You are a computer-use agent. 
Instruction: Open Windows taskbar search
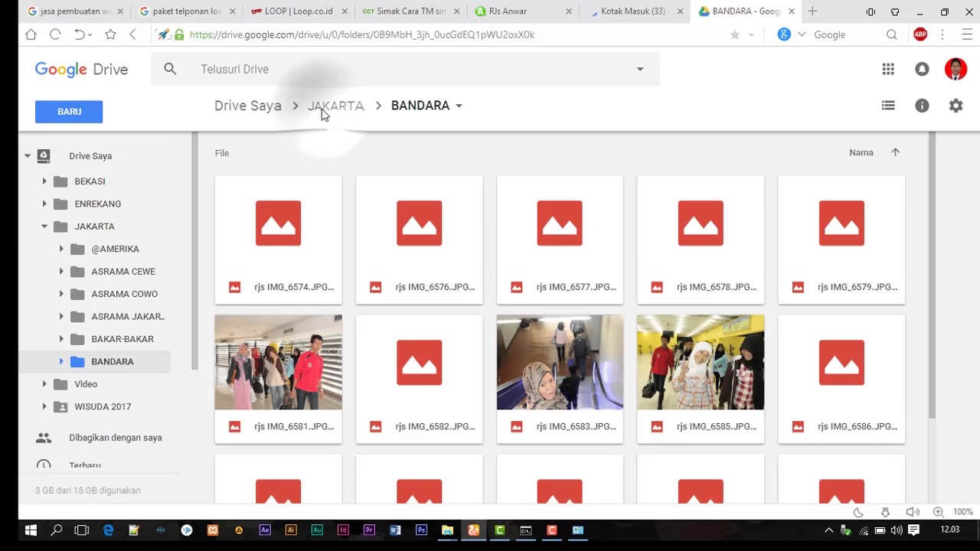pyautogui.click(x=57, y=530)
